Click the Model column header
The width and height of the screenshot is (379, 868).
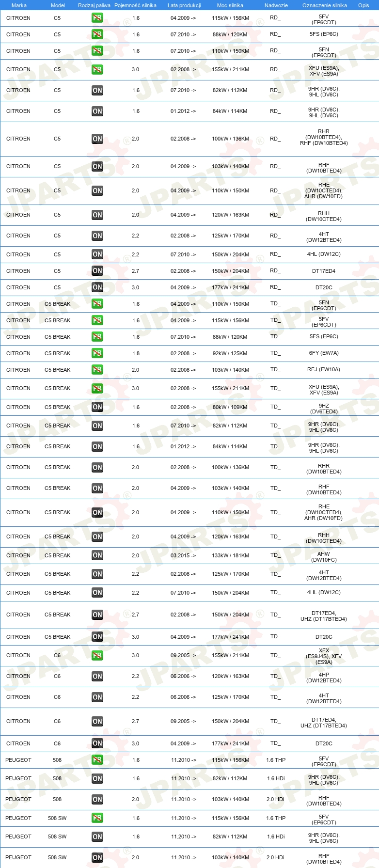pyautogui.click(x=58, y=5)
